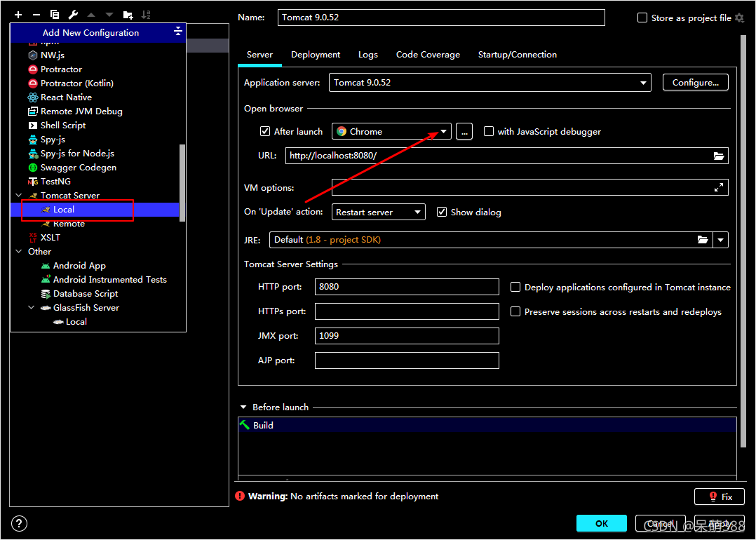Switch to the Logs tab
This screenshot has height=540, width=756.
[x=368, y=55]
